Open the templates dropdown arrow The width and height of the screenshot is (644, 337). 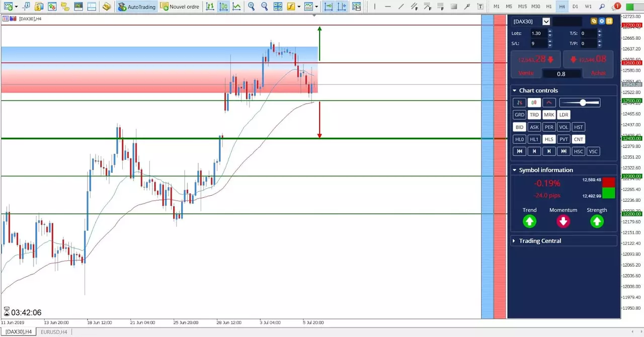(x=316, y=7)
